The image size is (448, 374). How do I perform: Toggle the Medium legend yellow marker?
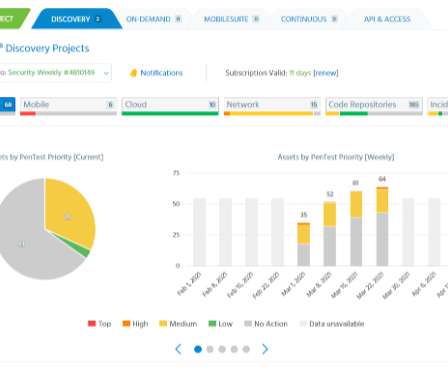click(x=163, y=323)
